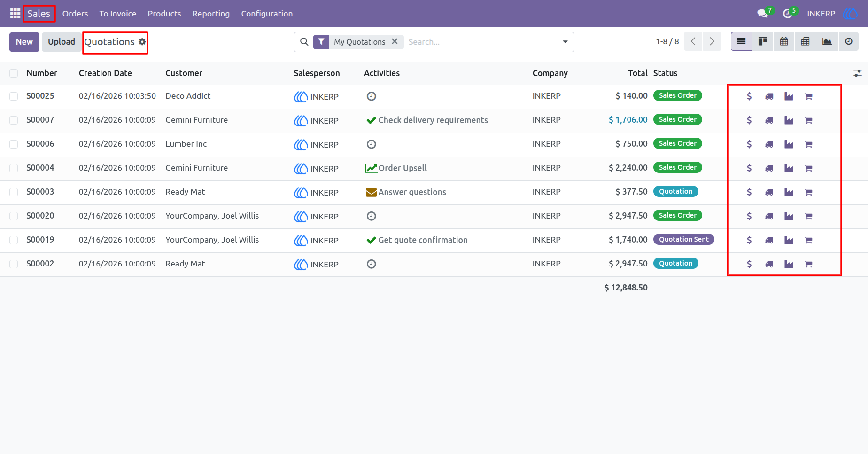
Task: Open the Quotations settings gear
Action: pos(142,42)
